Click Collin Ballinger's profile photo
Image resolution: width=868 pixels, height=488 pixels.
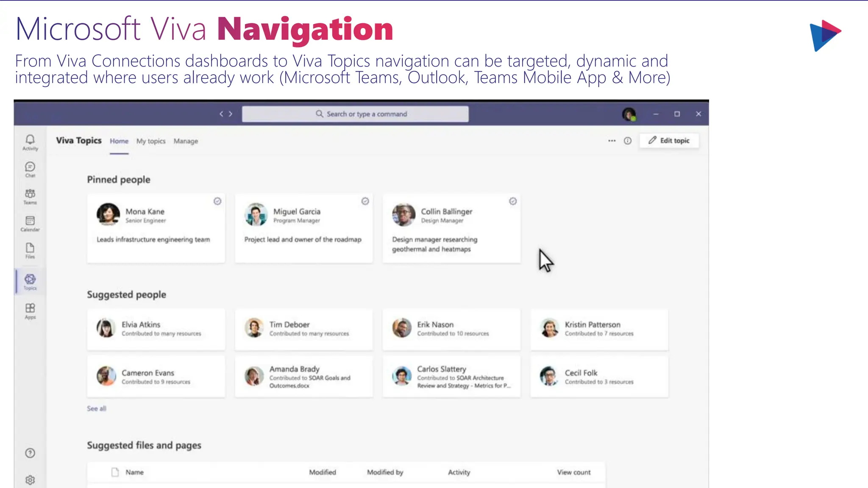(403, 214)
